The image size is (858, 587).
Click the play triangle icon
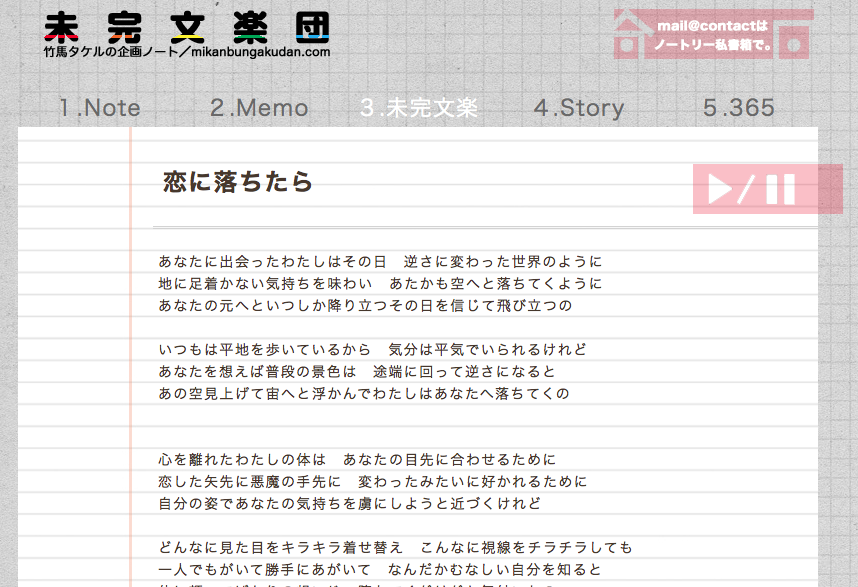720,189
